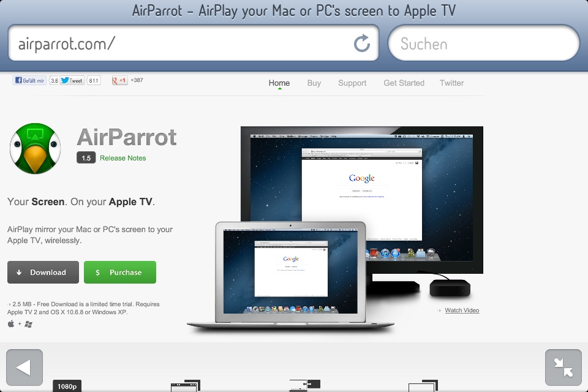Click the Apple logo platform icon

pyautogui.click(x=11, y=324)
